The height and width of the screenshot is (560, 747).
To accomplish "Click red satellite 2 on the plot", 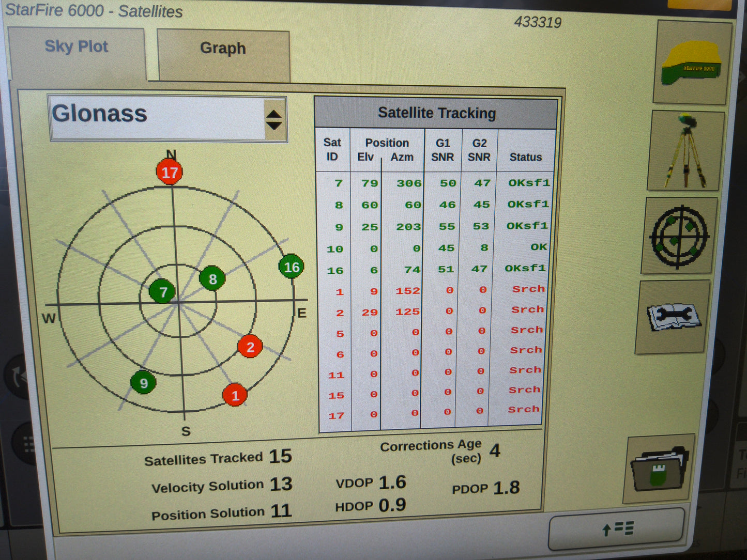I will (250, 347).
